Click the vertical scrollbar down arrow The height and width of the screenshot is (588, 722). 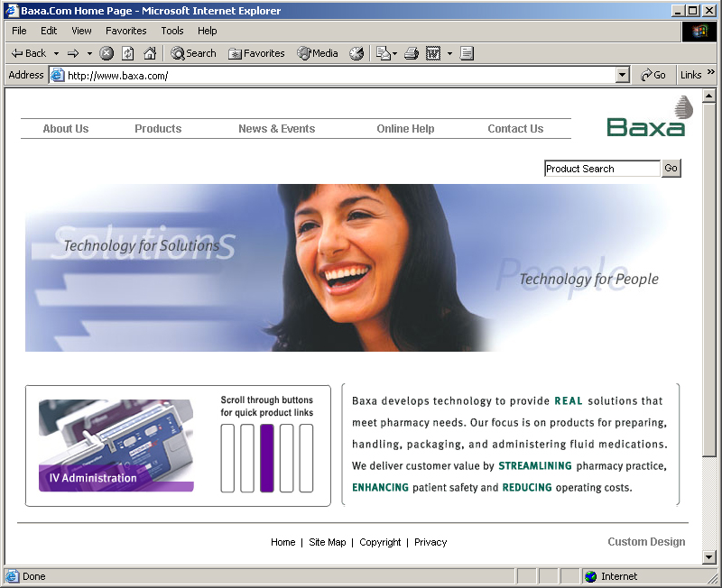709,557
